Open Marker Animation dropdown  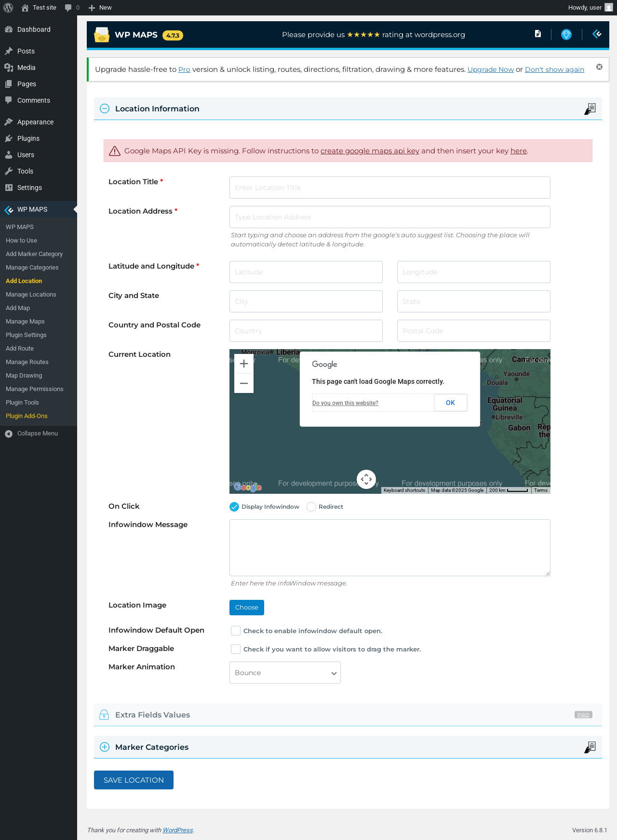[285, 673]
